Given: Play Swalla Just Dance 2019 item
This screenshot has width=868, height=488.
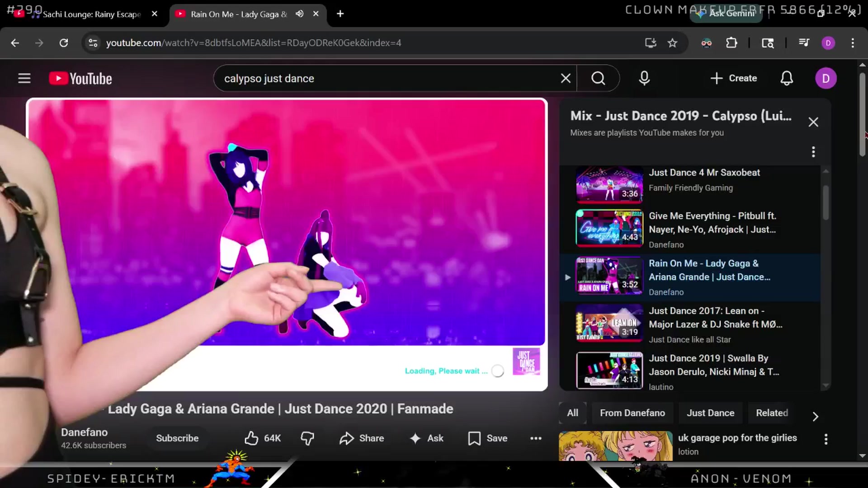Looking at the screenshot, I should pos(689,371).
